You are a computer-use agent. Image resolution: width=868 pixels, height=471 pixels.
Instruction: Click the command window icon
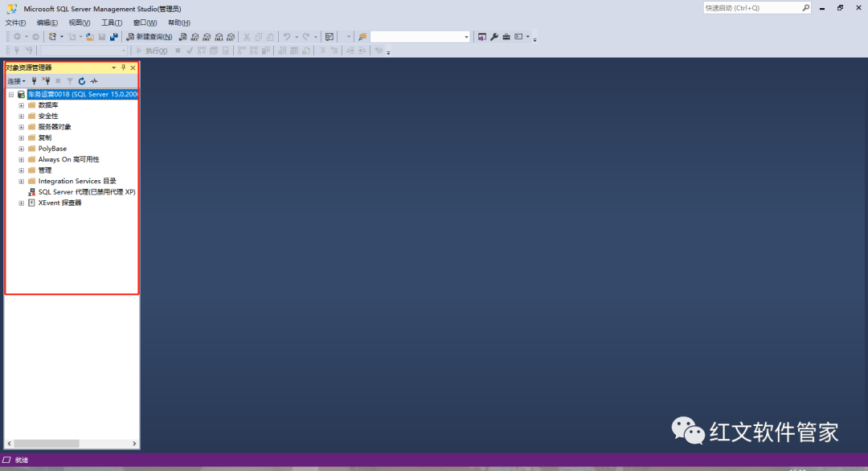(x=518, y=36)
